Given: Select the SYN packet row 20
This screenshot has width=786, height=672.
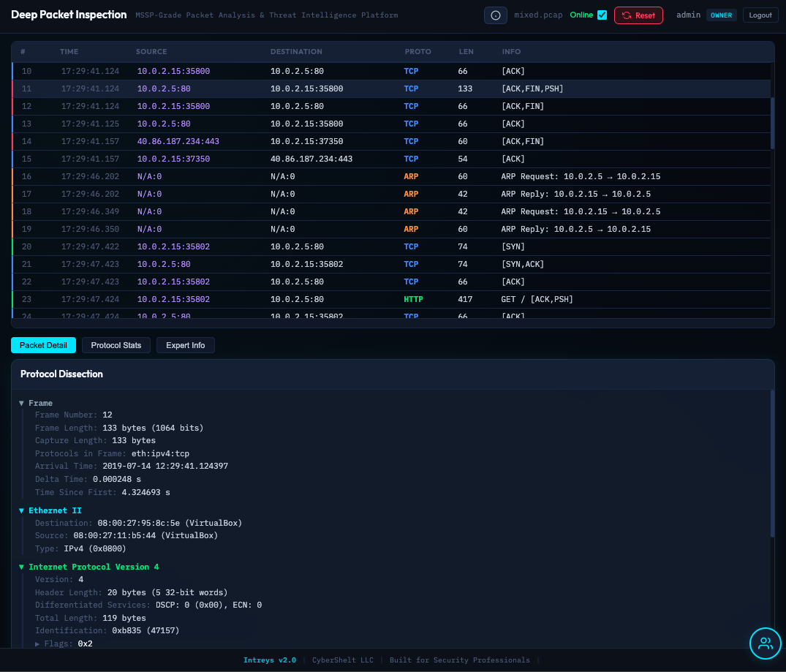Looking at the screenshot, I should coord(366,246).
